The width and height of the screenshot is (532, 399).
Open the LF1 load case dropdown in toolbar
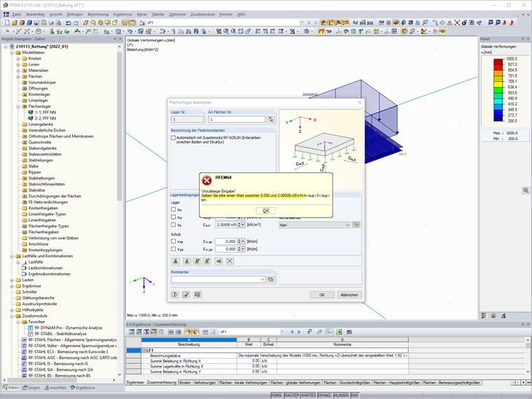coord(302,22)
